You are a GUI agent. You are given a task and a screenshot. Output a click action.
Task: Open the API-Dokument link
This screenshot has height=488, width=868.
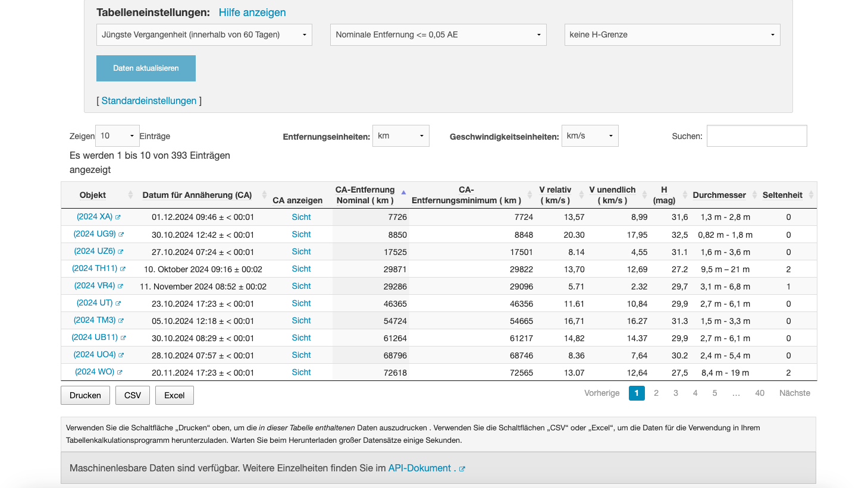(419, 468)
